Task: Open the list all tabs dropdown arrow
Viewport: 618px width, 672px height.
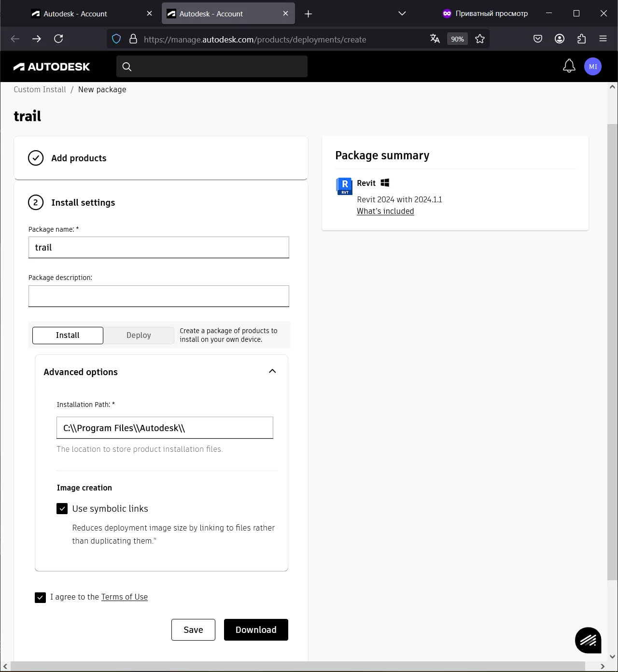Action: tap(402, 14)
